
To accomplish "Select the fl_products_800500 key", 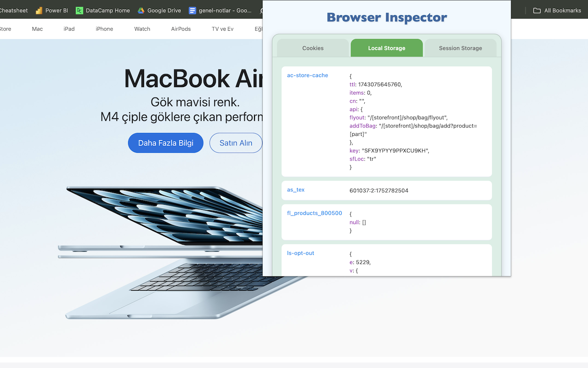I will tap(315, 213).
